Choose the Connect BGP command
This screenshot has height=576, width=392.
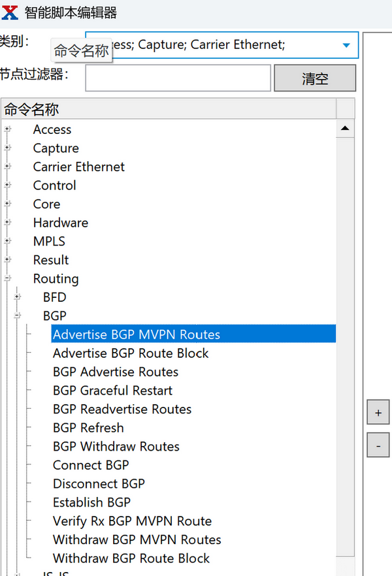[x=91, y=465]
